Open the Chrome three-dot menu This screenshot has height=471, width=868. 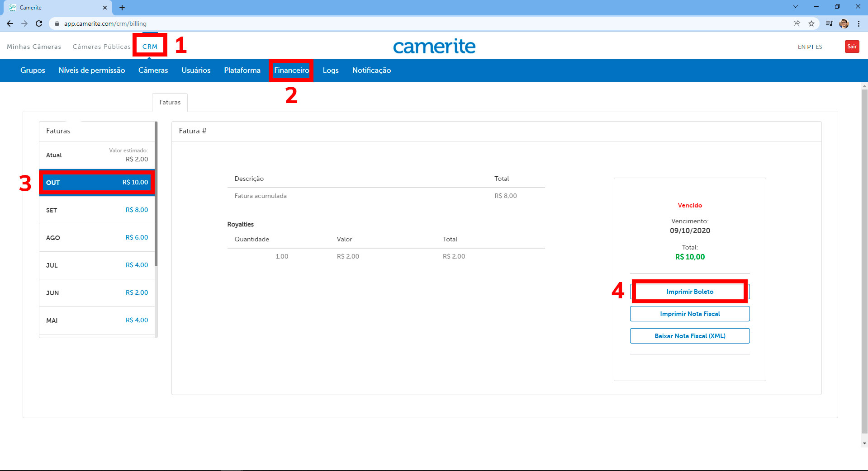pos(859,24)
